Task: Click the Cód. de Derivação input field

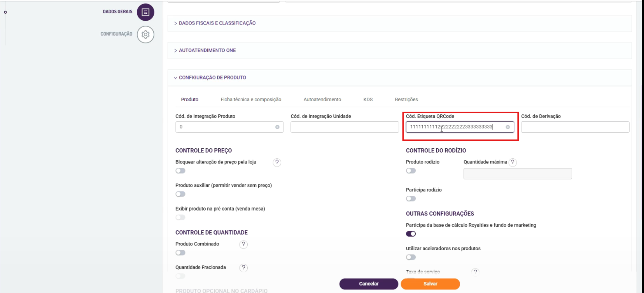Action: (x=575, y=127)
